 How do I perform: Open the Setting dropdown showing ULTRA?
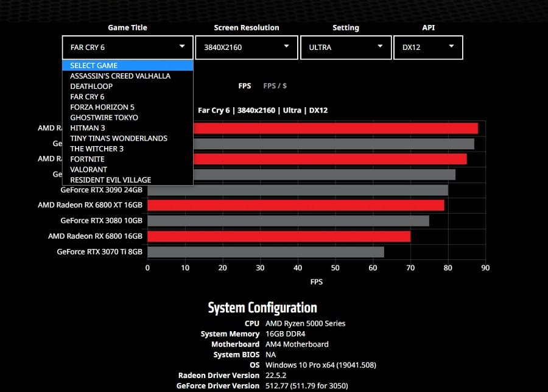[346, 47]
